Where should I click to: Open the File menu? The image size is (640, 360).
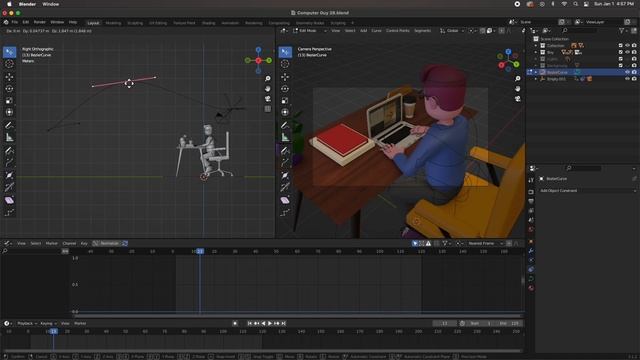15,22
